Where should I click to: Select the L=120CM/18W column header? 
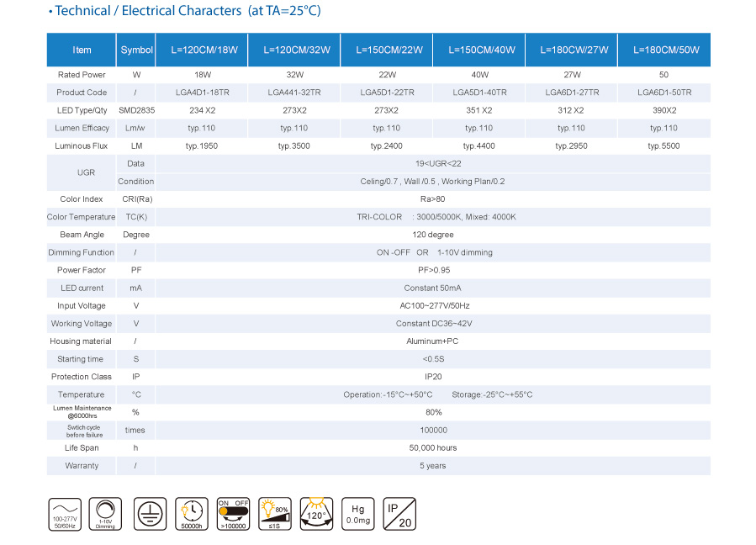[204, 50]
